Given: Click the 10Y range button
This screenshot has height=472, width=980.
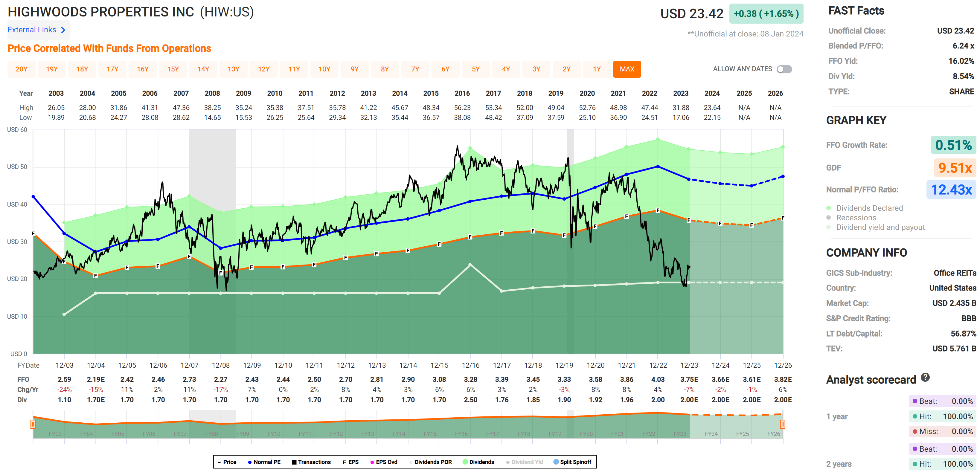Looking at the screenshot, I should 324,69.
